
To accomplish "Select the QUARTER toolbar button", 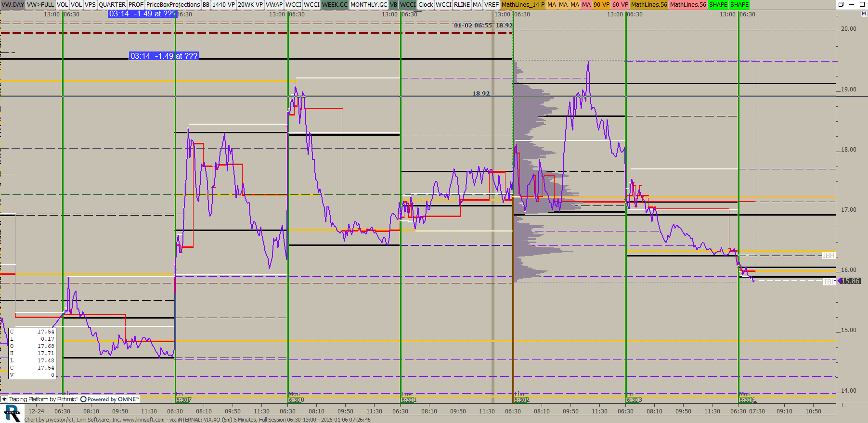I will click(x=112, y=4).
